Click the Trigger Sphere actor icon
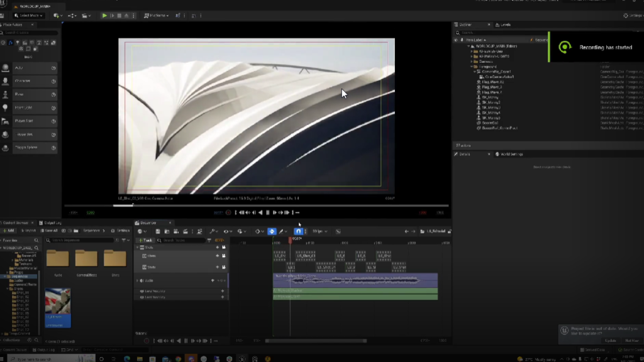This screenshot has width=644, height=362. pos(6,148)
